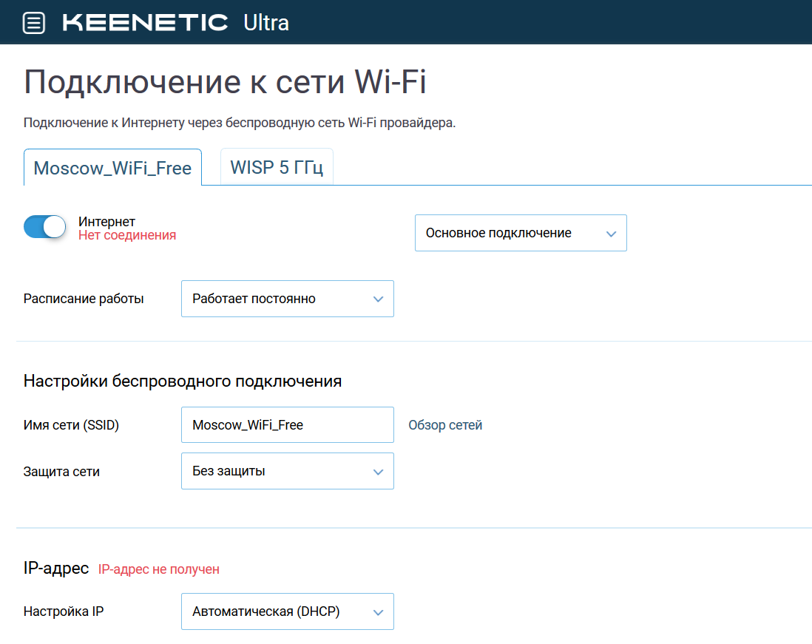The image size is (812, 644).
Task: Click the Подключение к сети Wi-Fi heading
Action: click(x=226, y=82)
